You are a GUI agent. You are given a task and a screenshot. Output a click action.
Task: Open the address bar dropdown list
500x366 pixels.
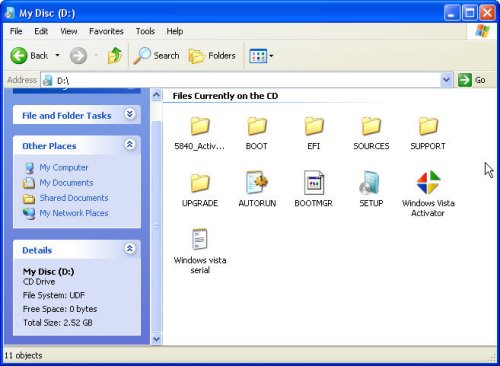tap(446, 80)
